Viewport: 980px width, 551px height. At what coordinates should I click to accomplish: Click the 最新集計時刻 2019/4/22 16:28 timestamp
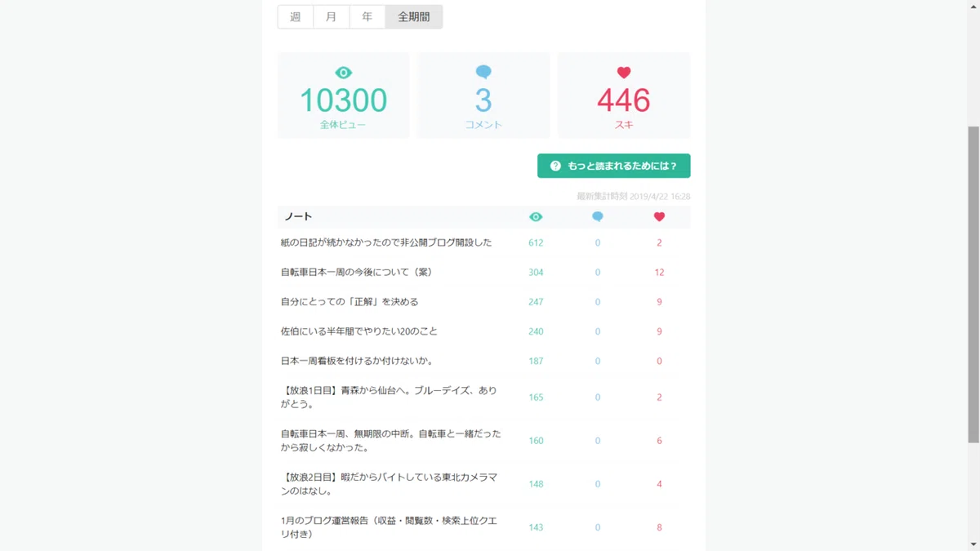click(x=634, y=197)
